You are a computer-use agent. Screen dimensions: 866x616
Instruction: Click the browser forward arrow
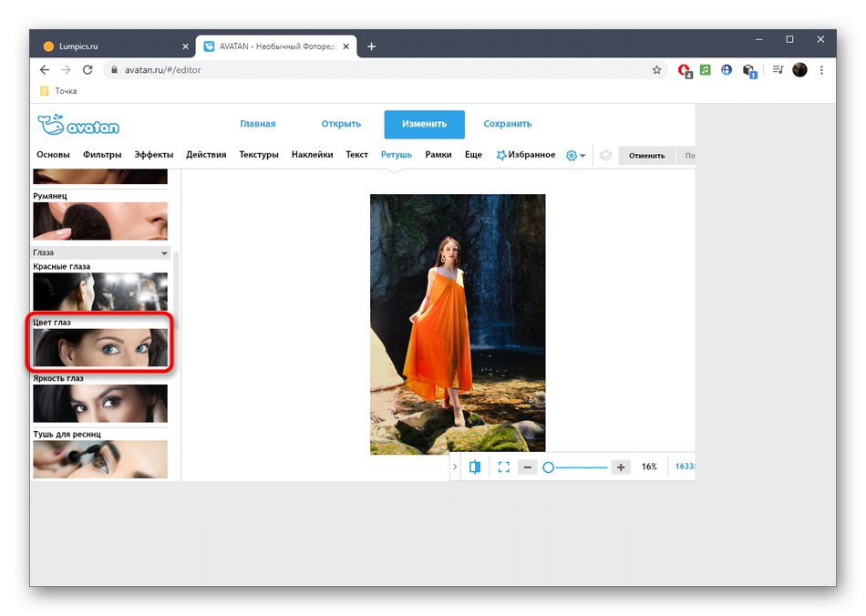(66, 69)
